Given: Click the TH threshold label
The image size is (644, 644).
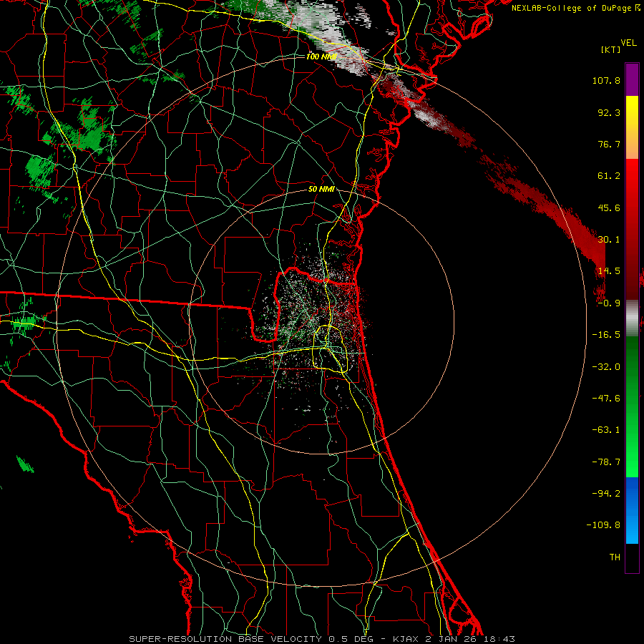Looking at the screenshot, I should [x=615, y=557].
